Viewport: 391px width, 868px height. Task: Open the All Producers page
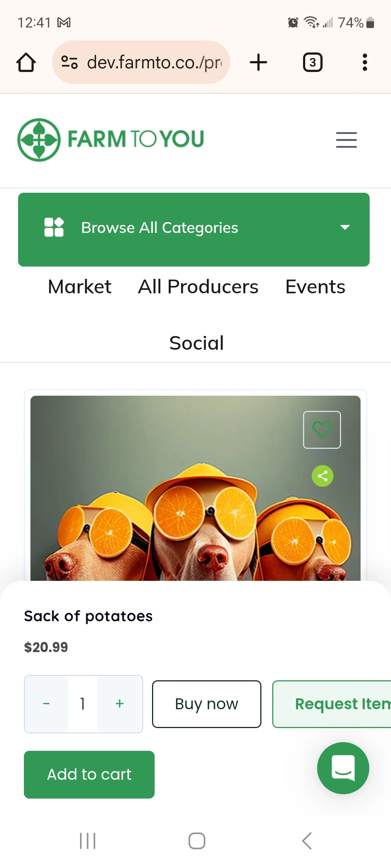tap(198, 287)
